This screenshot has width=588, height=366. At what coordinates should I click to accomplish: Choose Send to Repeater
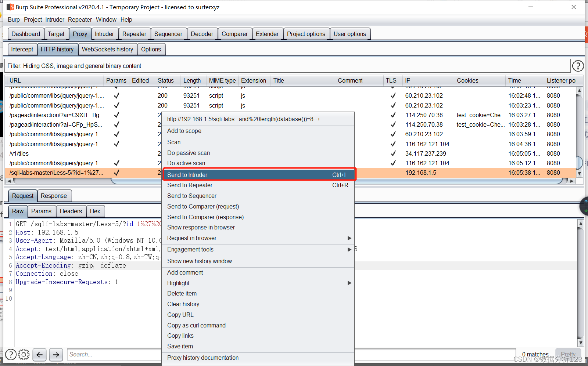[258, 185]
